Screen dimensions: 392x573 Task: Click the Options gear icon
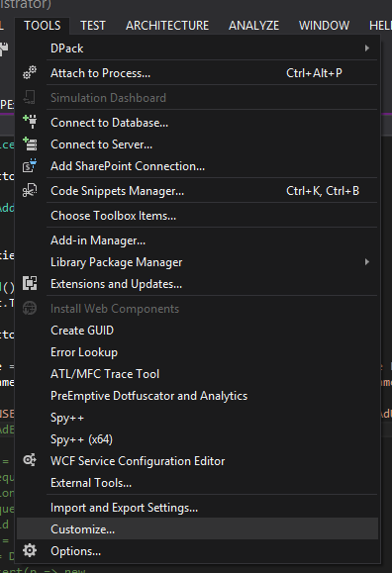click(30, 550)
